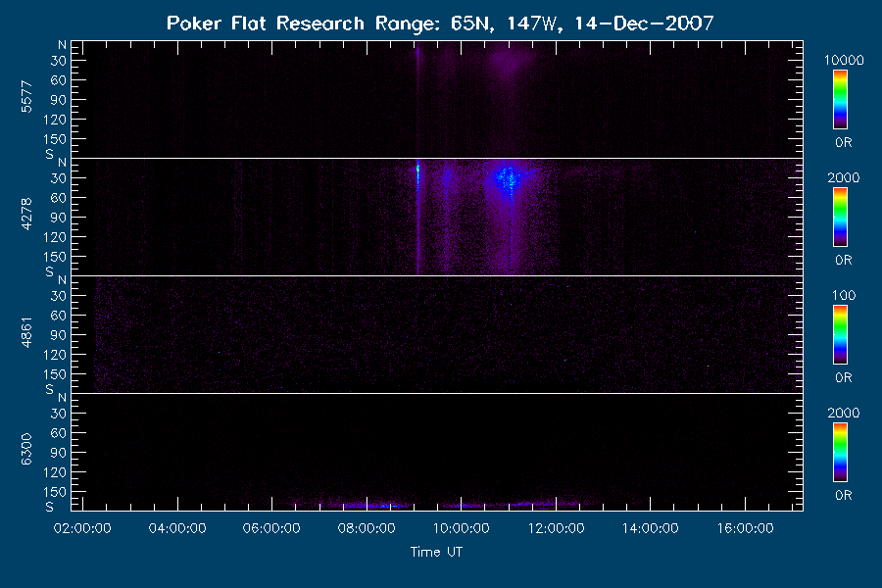Click the 10:00:00 time axis label
This screenshot has height=588, width=882.
click(462, 528)
